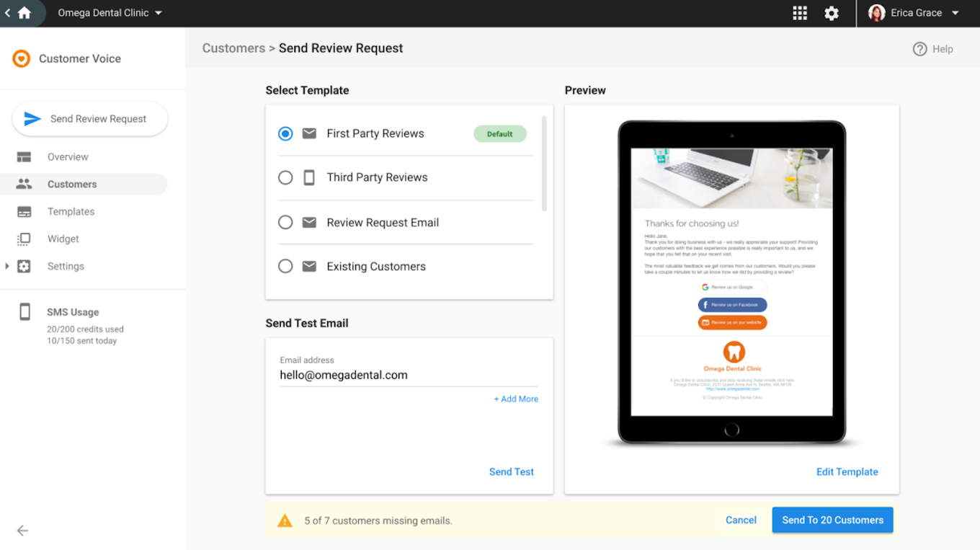Open the apps grid icon
The height and width of the screenshot is (550, 980).
tap(799, 13)
